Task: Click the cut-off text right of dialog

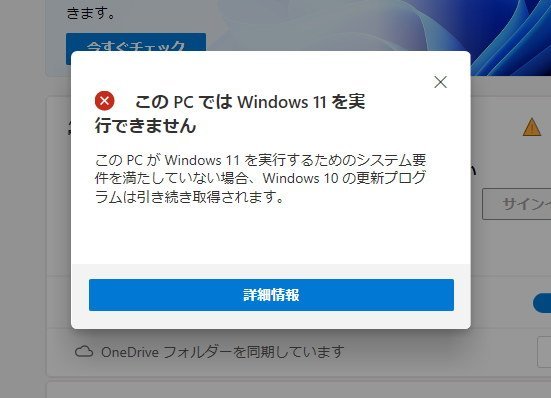Action: pos(474,170)
